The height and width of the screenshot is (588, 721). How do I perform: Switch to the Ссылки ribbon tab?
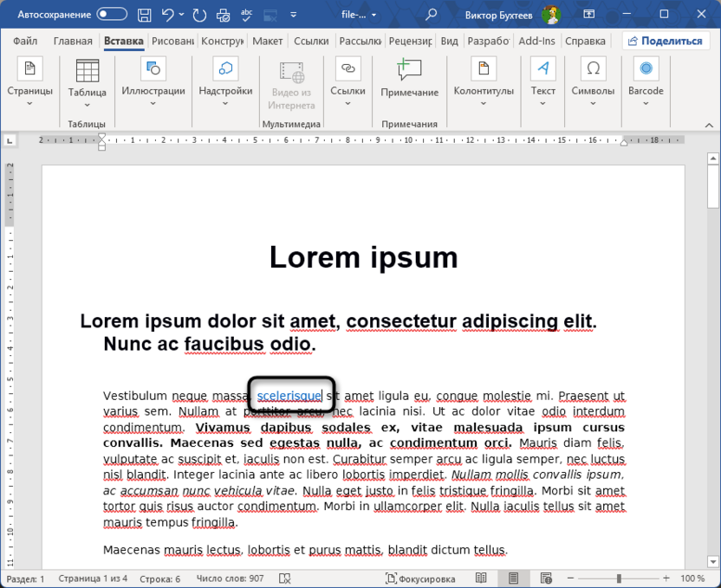(311, 41)
